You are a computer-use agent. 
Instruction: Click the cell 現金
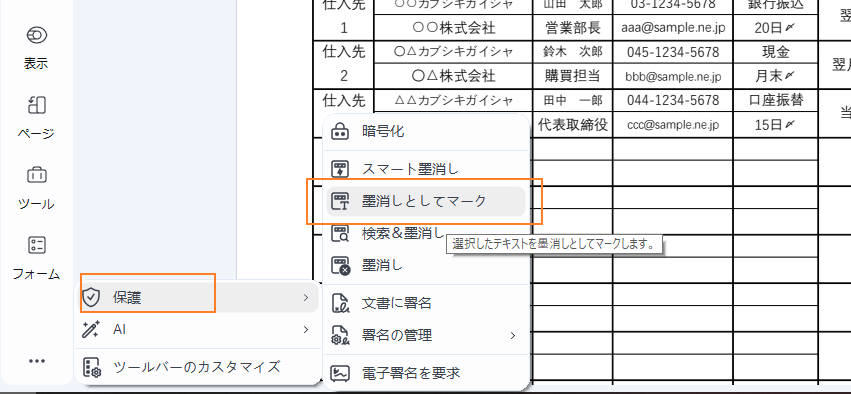pos(776,52)
